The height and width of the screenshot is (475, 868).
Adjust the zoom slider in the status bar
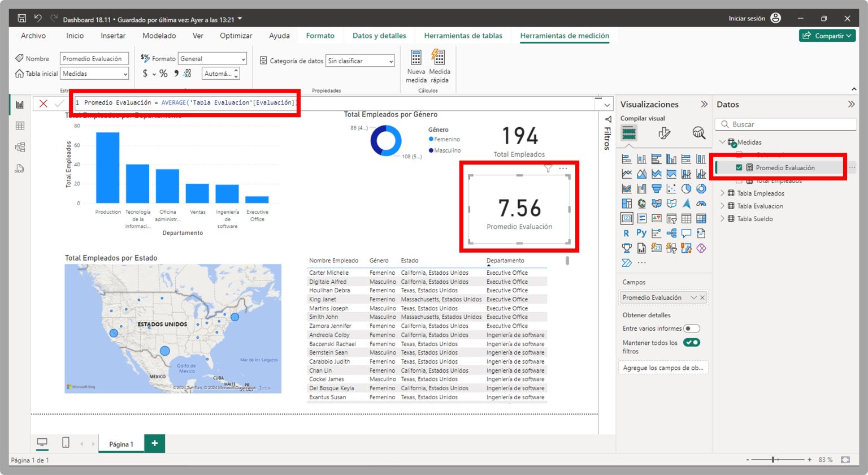pyautogui.click(x=773, y=460)
